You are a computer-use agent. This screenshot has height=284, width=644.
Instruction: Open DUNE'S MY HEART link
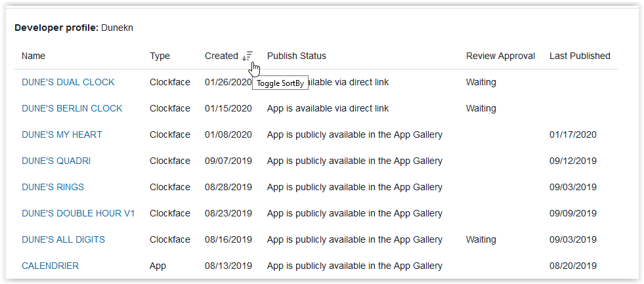[x=62, y=134]
